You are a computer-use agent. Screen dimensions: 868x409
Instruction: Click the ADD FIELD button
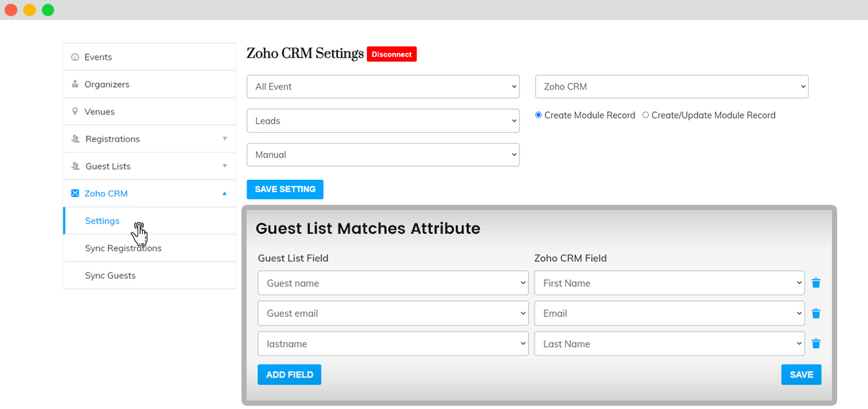tap(289, 375)
